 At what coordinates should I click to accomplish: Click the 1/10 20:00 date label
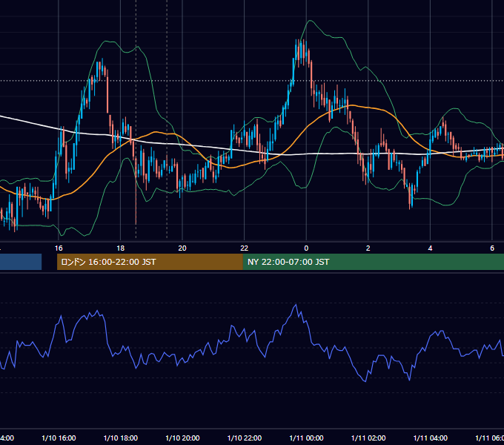tap(182, 438)
